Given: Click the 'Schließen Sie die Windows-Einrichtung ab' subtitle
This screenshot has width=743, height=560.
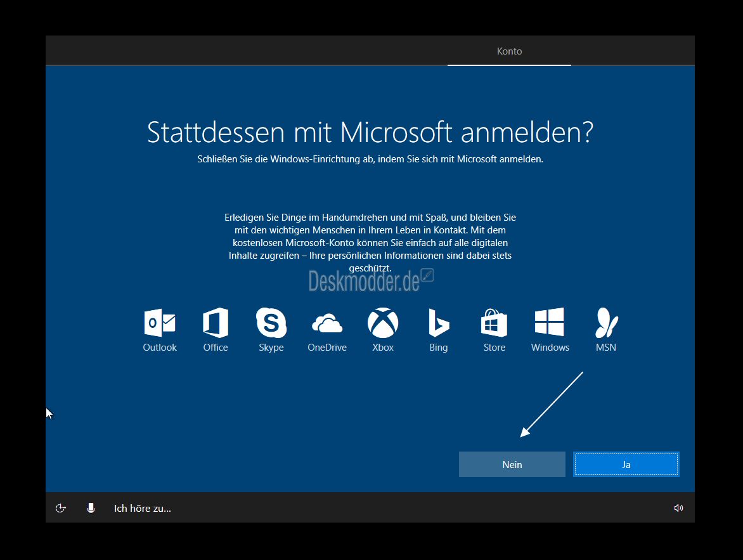Looking at the screenshot, I should pos(370,159).
